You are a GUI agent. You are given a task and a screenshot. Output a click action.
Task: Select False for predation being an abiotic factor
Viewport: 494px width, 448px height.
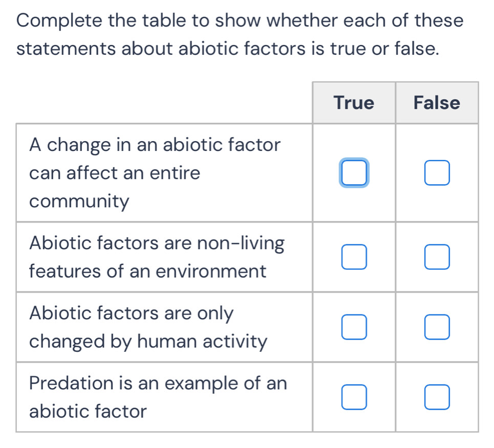click(x=437, y=397)
